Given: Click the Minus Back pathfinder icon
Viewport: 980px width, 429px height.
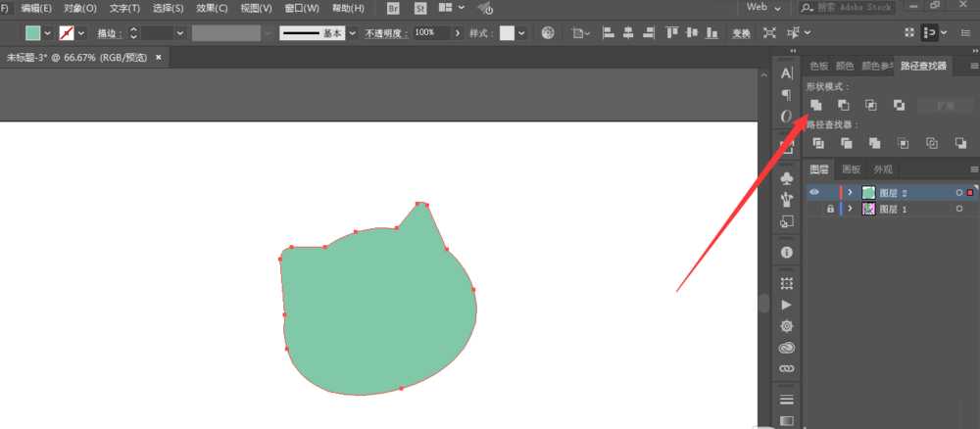Looking at the screenshot, I should tap(960, 143).
